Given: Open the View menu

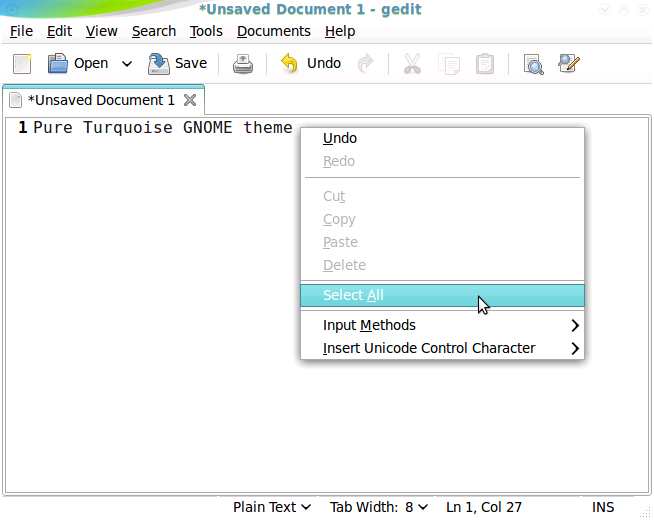Looking at the screenshot, I should point(102,31).
